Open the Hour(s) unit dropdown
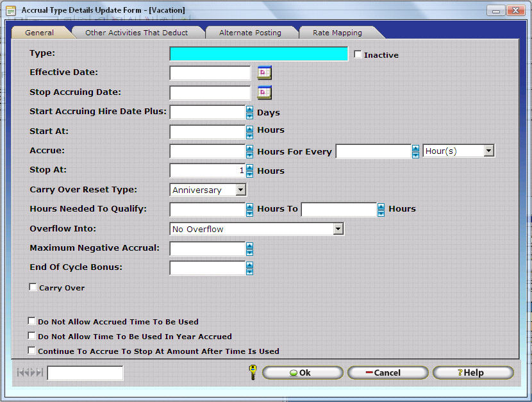The image size is (532, 402). tap(488, 151)
